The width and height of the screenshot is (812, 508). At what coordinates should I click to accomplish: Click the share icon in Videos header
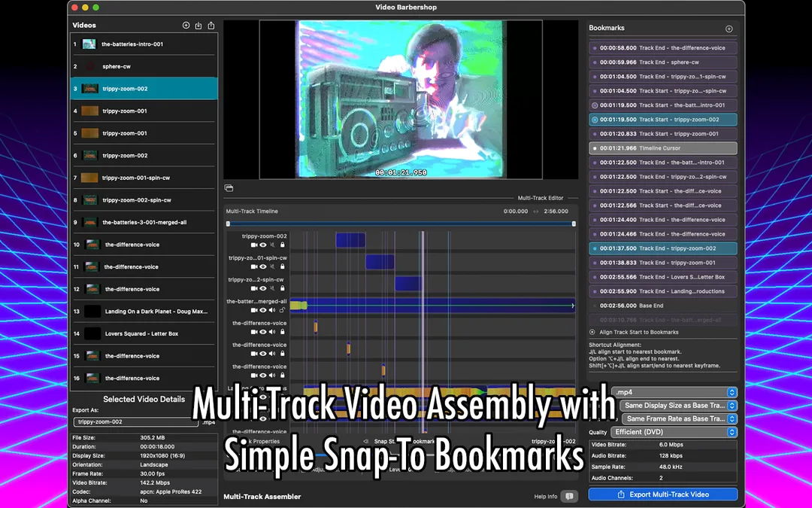pos(211,26)
